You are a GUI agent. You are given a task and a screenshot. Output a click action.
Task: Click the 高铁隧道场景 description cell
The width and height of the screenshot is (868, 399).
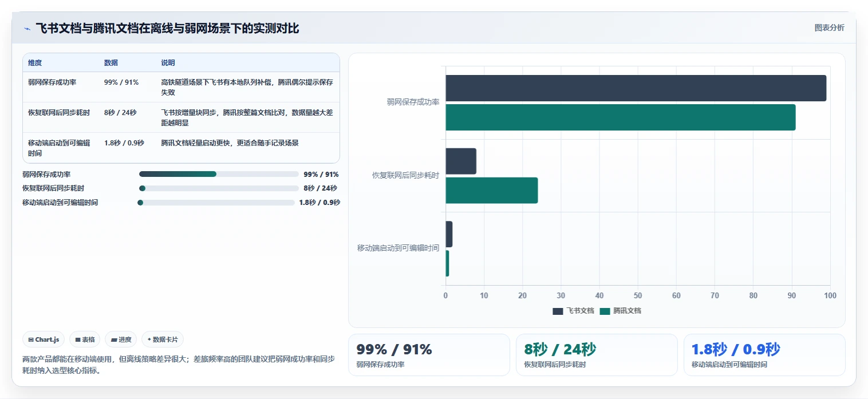point(247,87)
